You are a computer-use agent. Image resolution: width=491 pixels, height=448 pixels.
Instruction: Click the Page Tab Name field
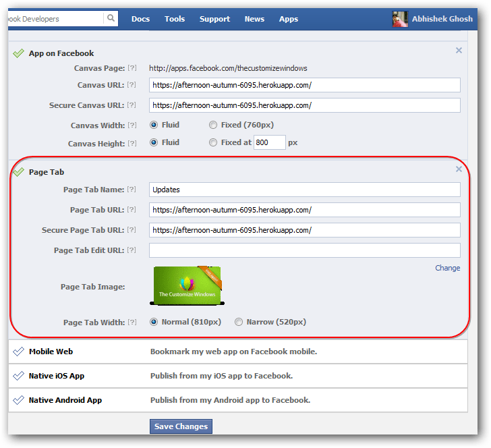click(305, 190)
